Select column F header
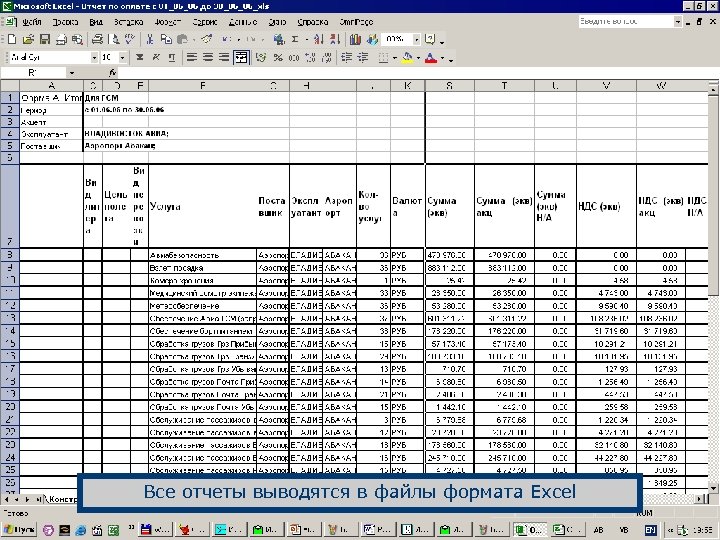720x540 pixels. [202, 85]
